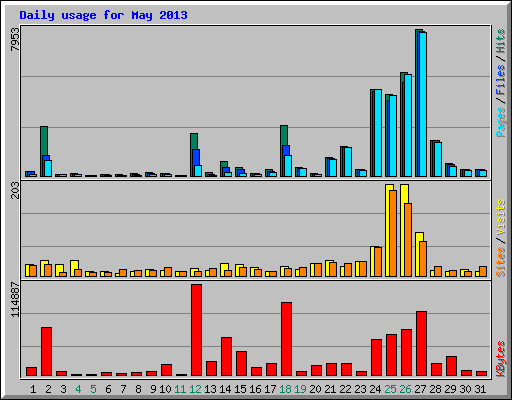The height and width of the screenshot is (400, 512).
Task: Select the day 27 hits bar
Action: [x=419, y=103]
